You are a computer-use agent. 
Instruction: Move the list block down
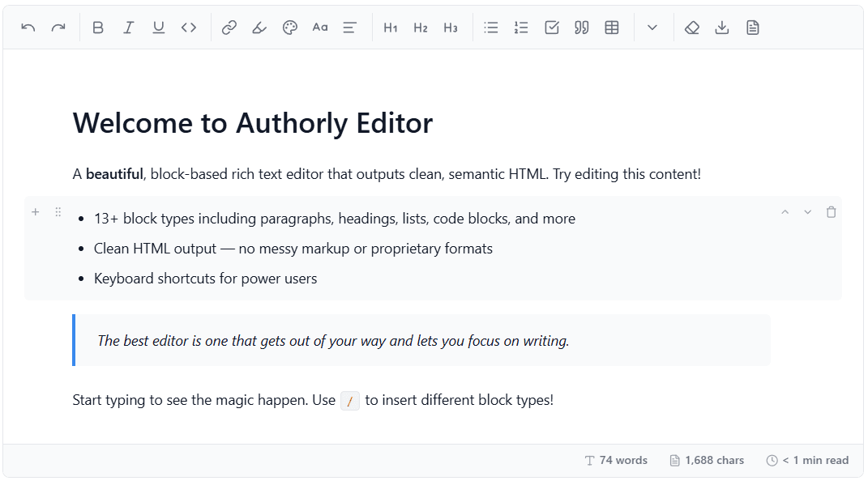point(808,211)
